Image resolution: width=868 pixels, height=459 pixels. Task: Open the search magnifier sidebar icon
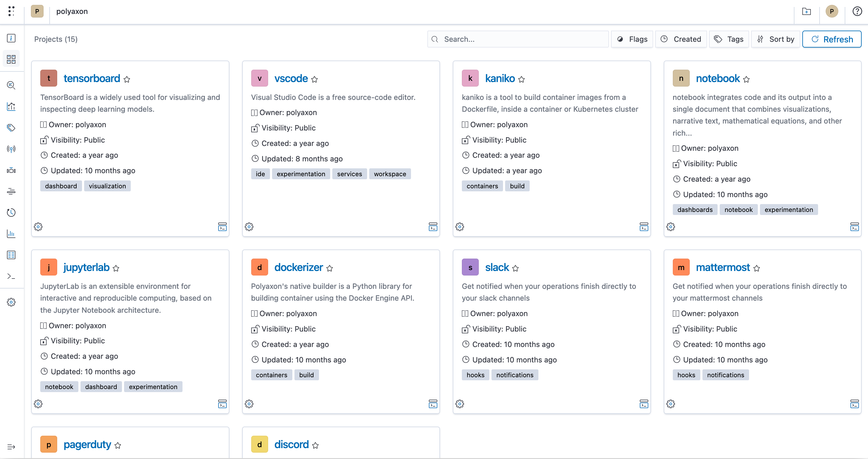click(11, 85)
